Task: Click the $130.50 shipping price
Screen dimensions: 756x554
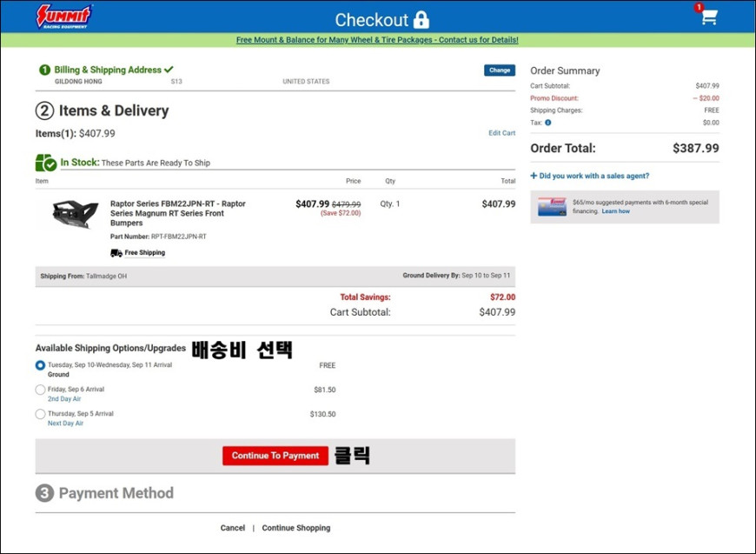Action: [x=323, y=414]
